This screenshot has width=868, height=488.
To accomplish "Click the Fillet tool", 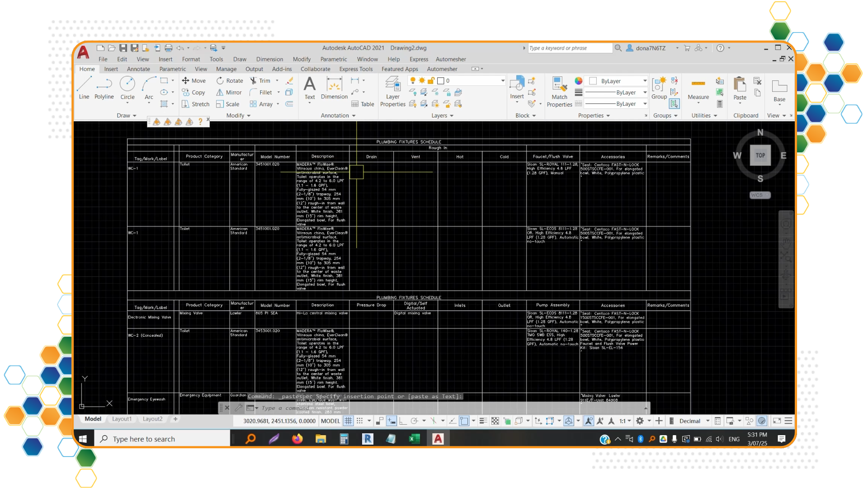I will [x=261, y=92].
